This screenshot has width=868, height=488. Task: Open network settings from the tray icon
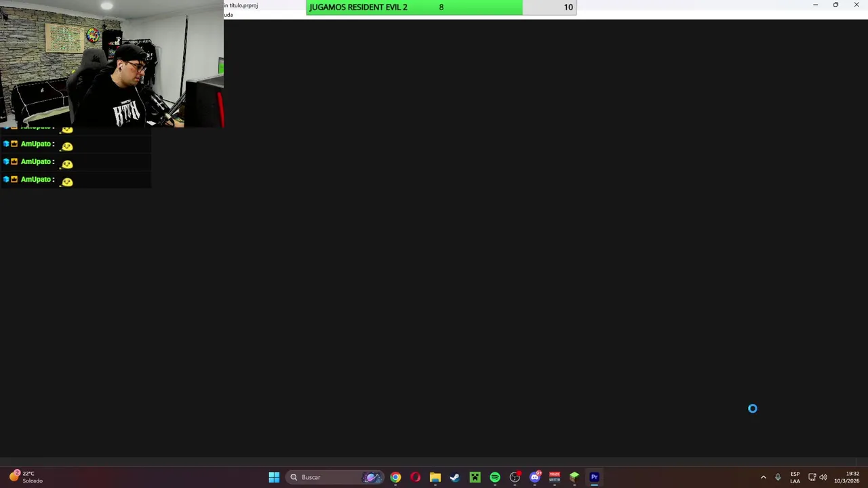pyautogui.click(x=812, y=477)
